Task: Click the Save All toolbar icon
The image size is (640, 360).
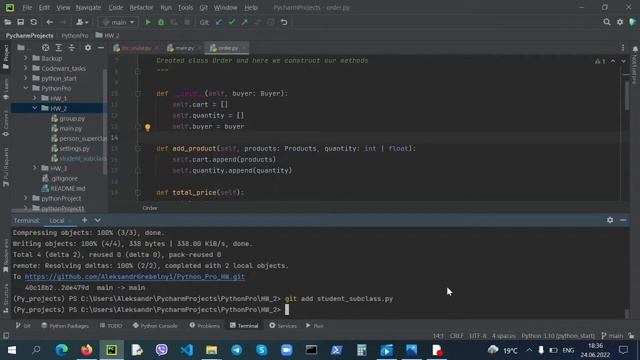Action: [20, 22]
